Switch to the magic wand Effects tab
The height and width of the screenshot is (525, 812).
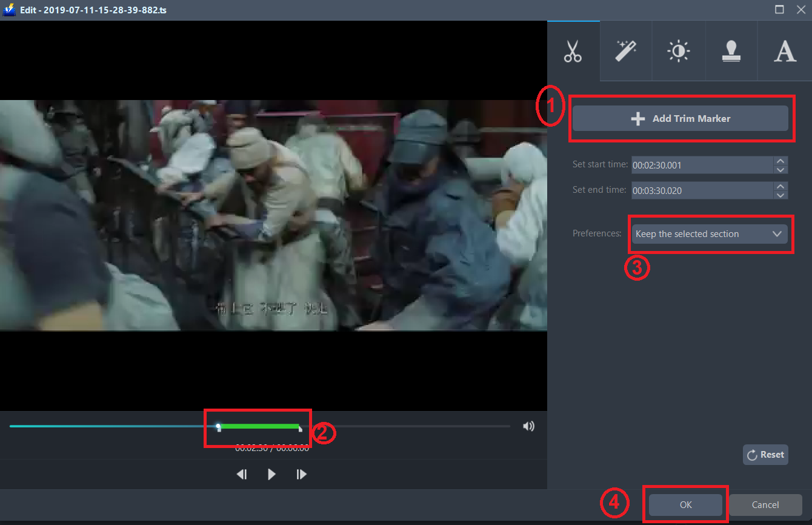pyautogui.click(x=626, y=52)
